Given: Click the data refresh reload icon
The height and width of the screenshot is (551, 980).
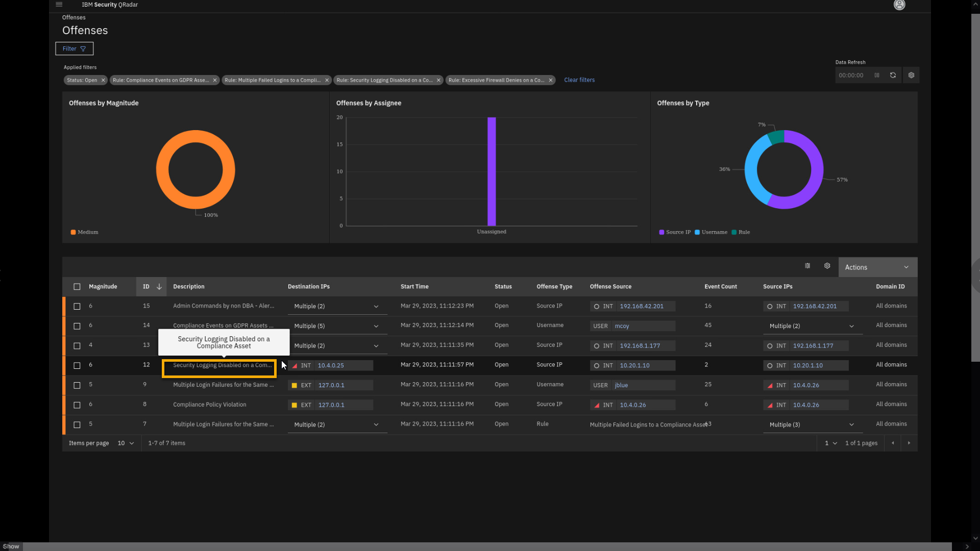Looking at the screenshot, I should tap(893, 76).
